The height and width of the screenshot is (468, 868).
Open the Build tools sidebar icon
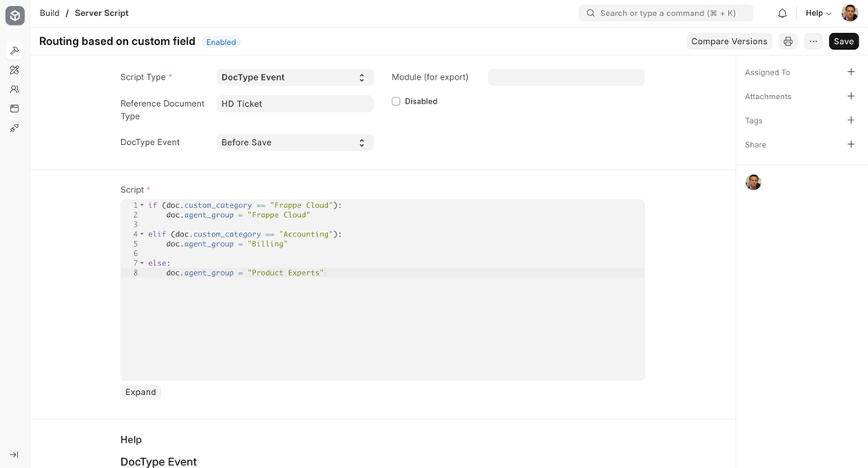pos(14,51)
